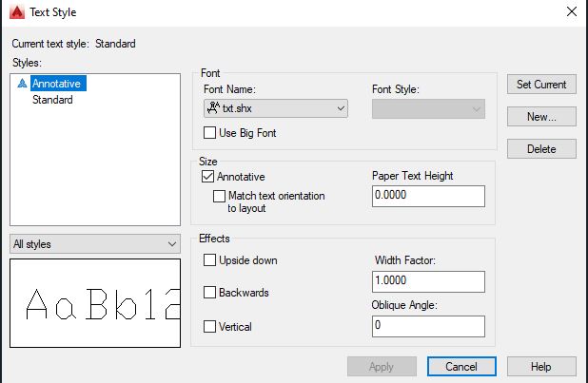Select the Annotative style entry
Image resolution: width=588 pixels, height=383 pixels.
tap(58, 84)
